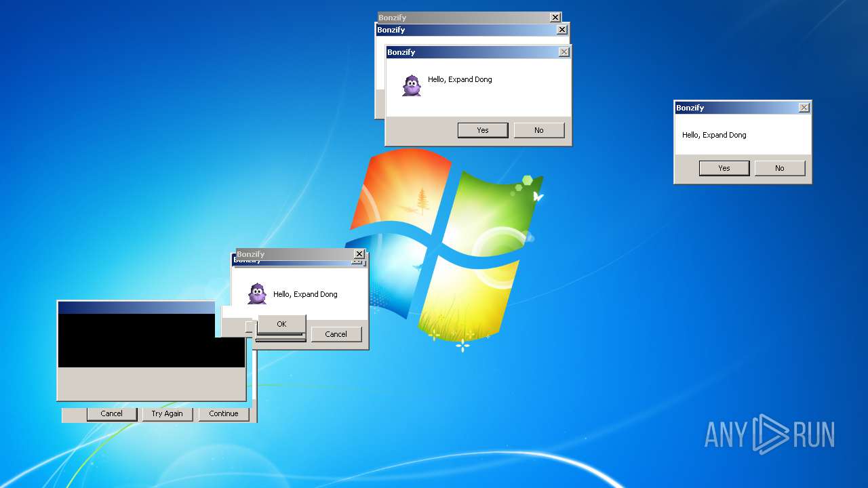The height and width of the screenshot is (488, 868).
Task: Click the Continue button
Action: pos(224,413)
